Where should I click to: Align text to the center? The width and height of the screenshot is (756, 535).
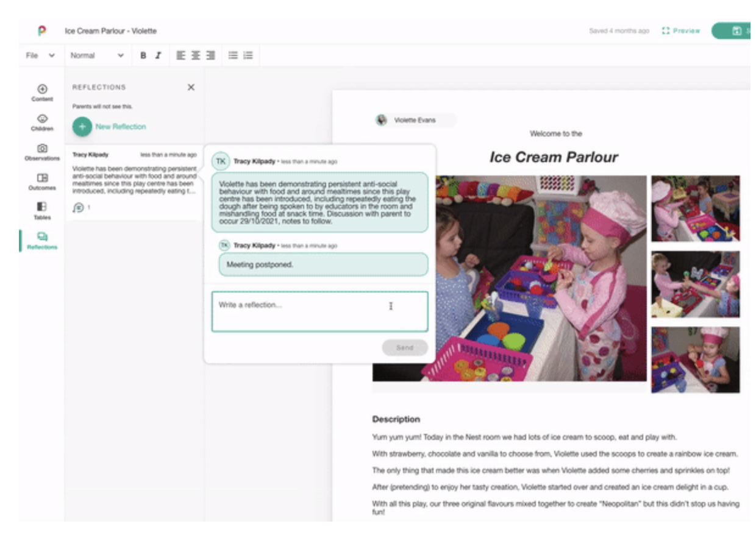tap(196, 55)
